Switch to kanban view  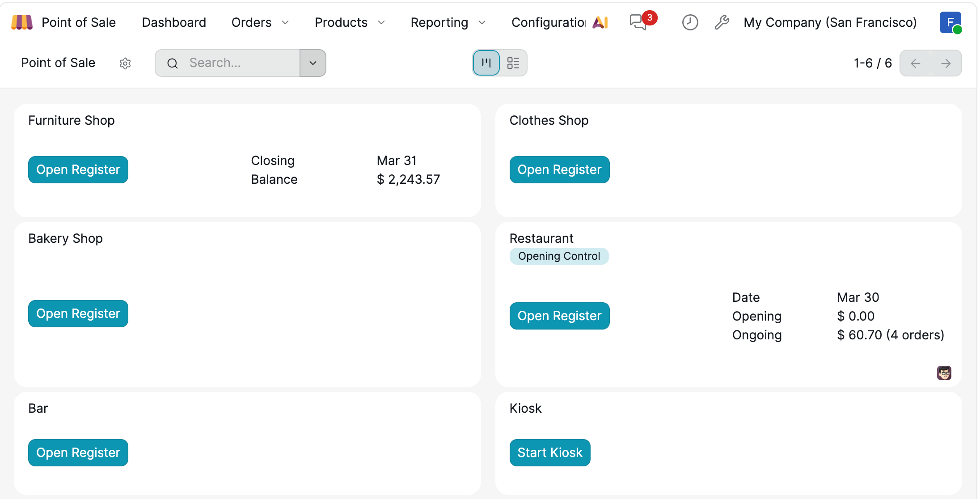pyautogui.click(x=486, y=63)
